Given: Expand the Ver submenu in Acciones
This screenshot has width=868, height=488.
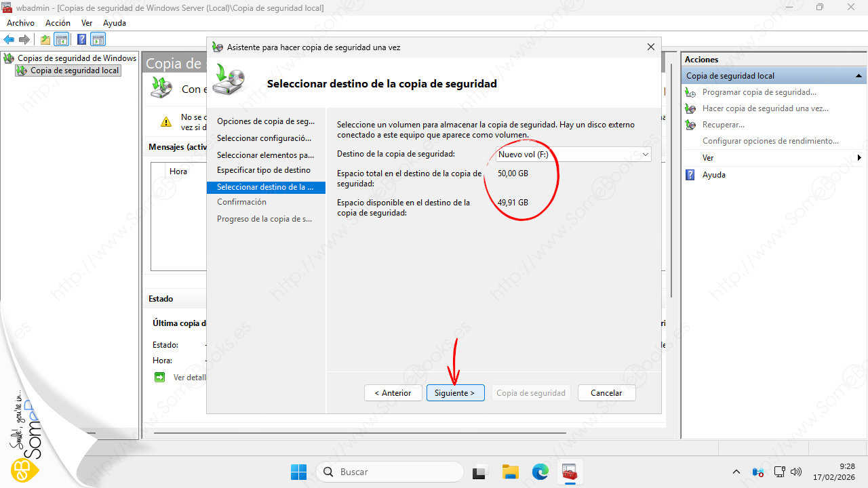Looking at the screenshot, I should pos(859,158).
